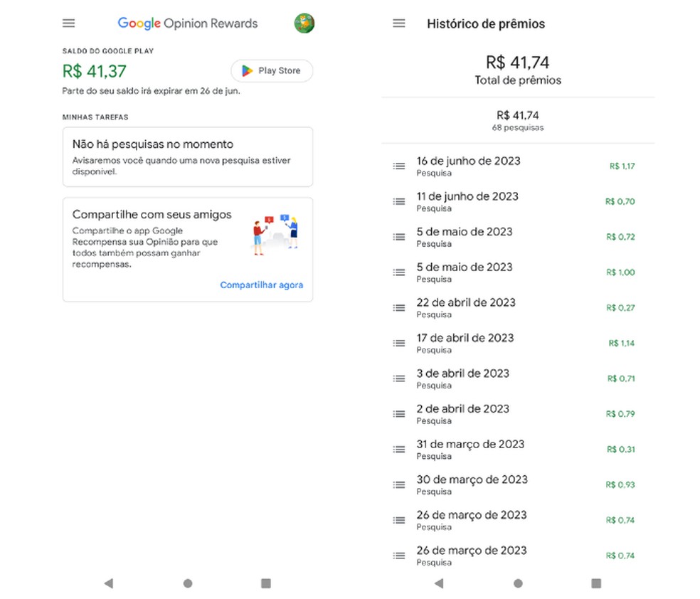This screenshot has width=700, height=599.
Task: Select the list icon beside 22 de abril survey
Action: tap(398, 307)
